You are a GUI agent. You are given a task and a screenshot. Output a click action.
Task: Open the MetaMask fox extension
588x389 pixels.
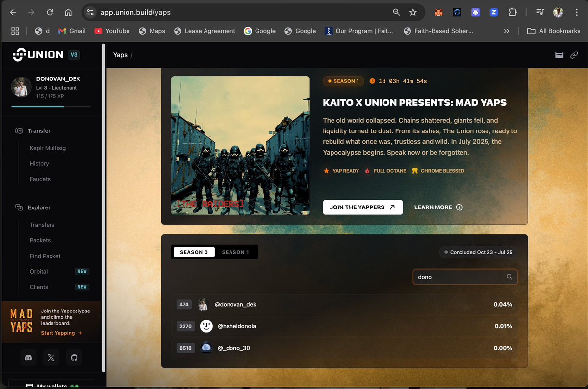(438, 12)
